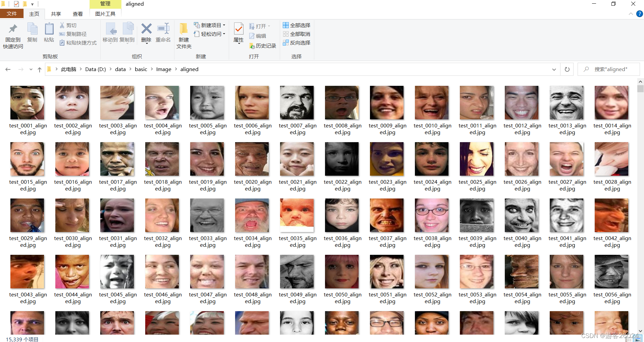The width and height of the screenshot is (644, 342).
Task: Expand breadcrumb chevron after basic
Action: click(152, 69)
